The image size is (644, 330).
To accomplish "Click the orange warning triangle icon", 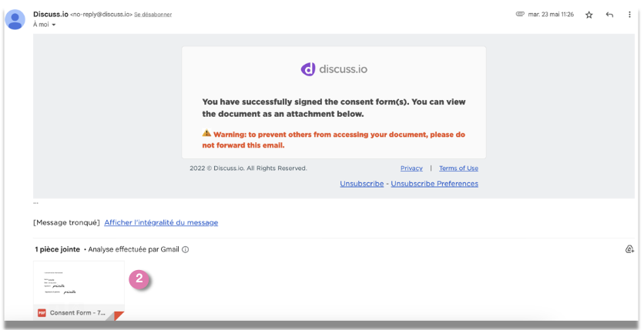I will click(x=206, y=133).
